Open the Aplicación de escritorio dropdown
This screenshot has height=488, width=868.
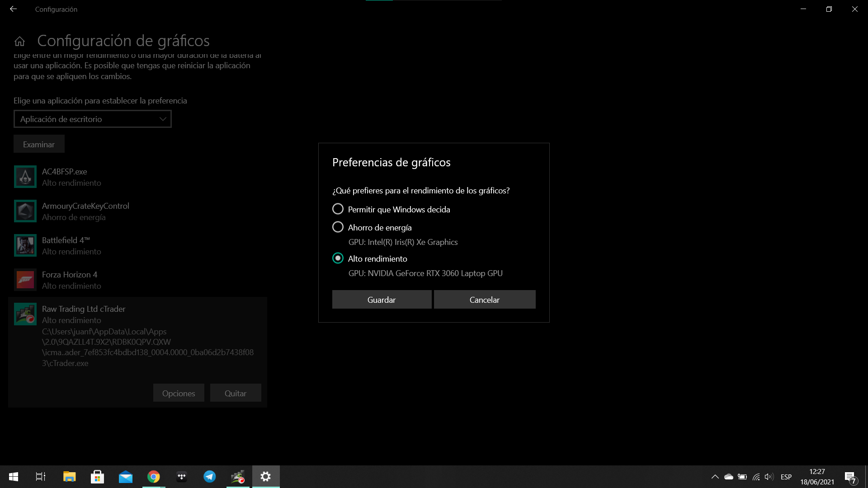click(93, 119)
